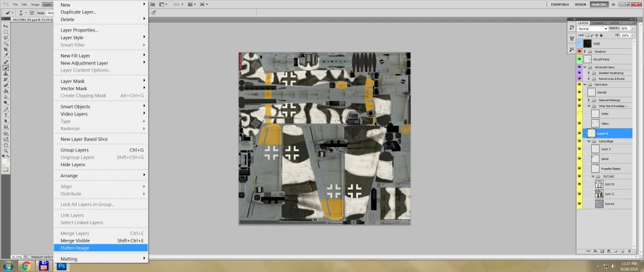644x272 pixels.
Task: Select the Crop tool
Action: [6, 49]
